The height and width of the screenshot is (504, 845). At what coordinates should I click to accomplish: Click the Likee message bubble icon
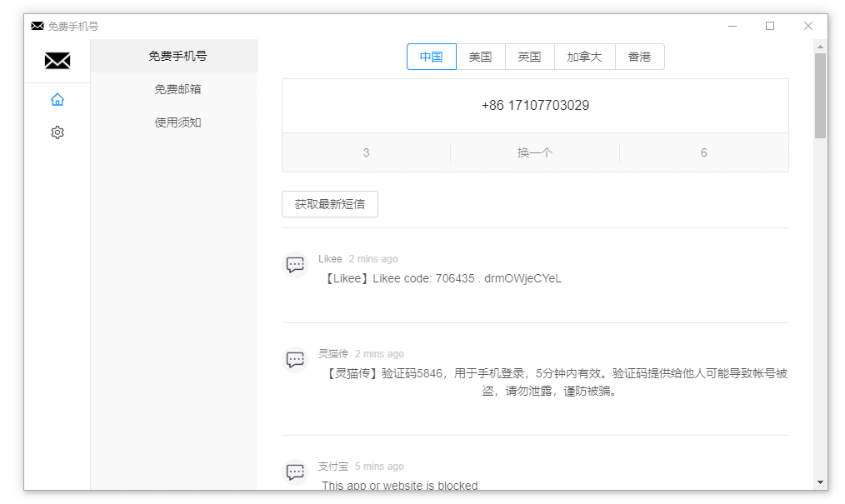tap(295, 265)
